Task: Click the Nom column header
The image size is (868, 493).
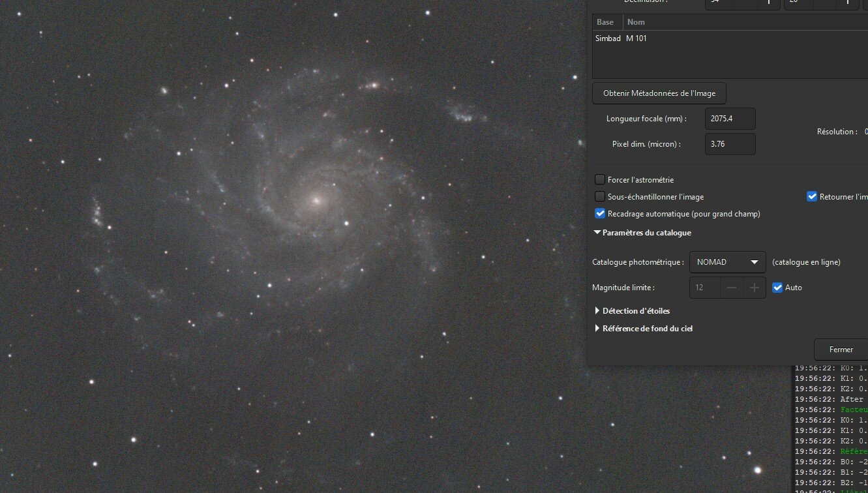Action: (745, 22)
